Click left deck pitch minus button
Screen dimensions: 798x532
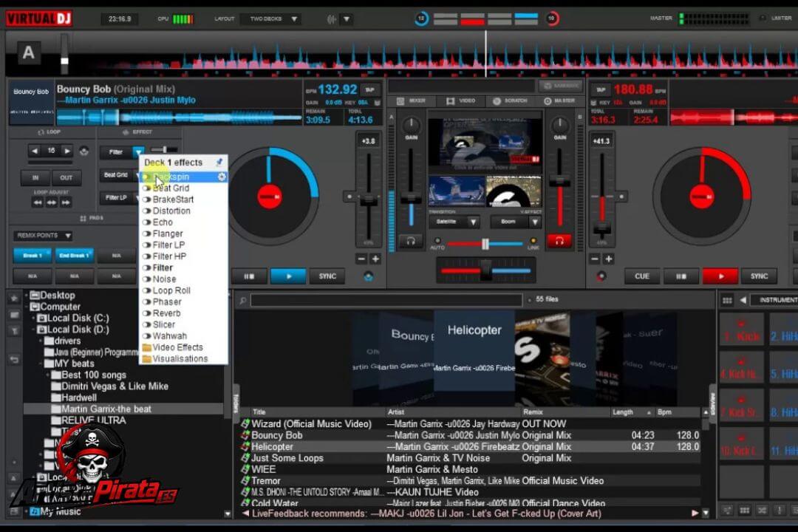click(361, 259)
